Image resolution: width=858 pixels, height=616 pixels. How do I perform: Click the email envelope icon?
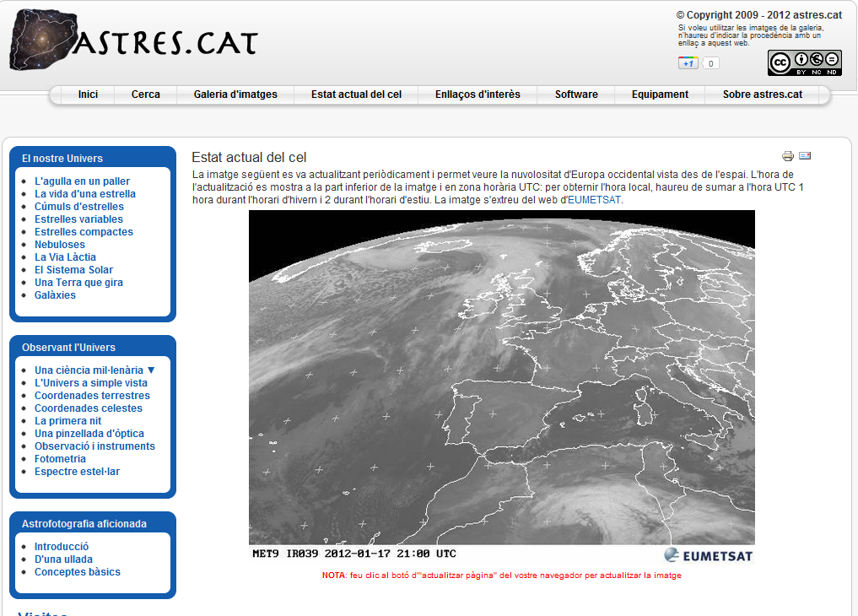point(805,156)
